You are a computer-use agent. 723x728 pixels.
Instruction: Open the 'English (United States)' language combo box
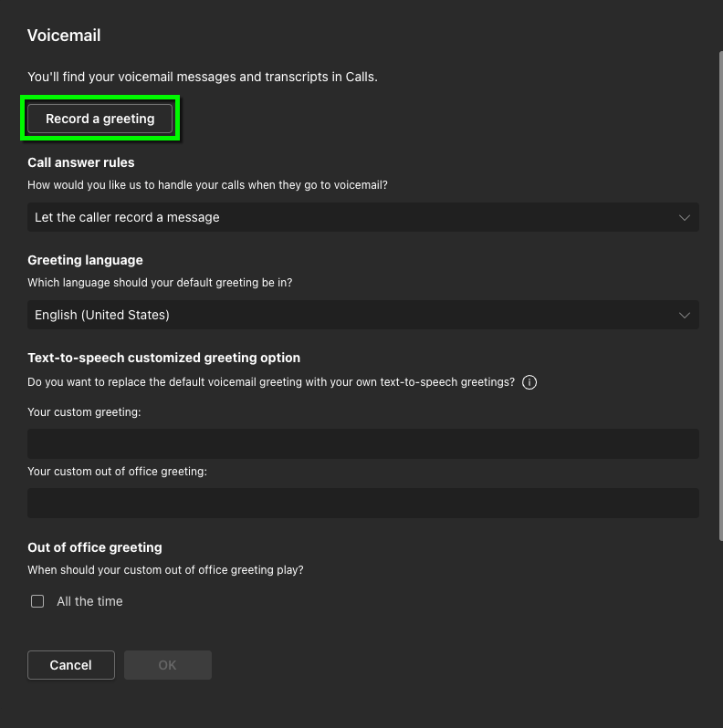[363, 315]
